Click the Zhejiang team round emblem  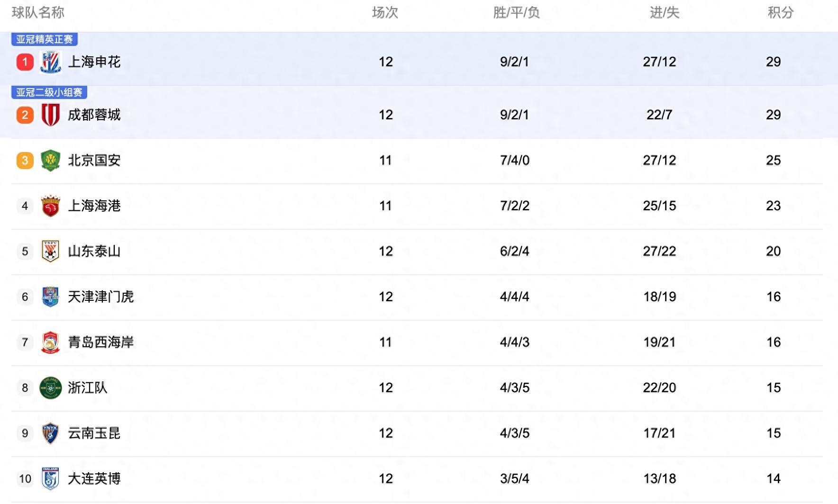[50, 388]
